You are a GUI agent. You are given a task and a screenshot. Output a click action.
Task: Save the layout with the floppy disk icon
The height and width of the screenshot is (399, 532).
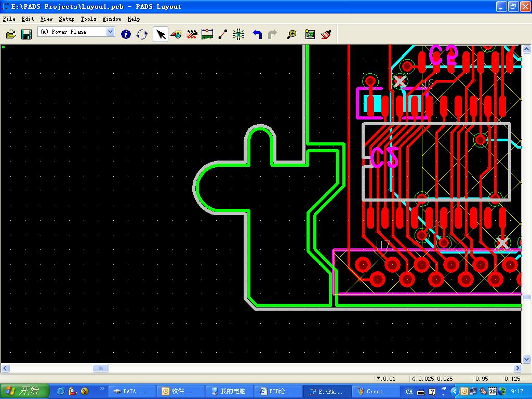point(26,34)
